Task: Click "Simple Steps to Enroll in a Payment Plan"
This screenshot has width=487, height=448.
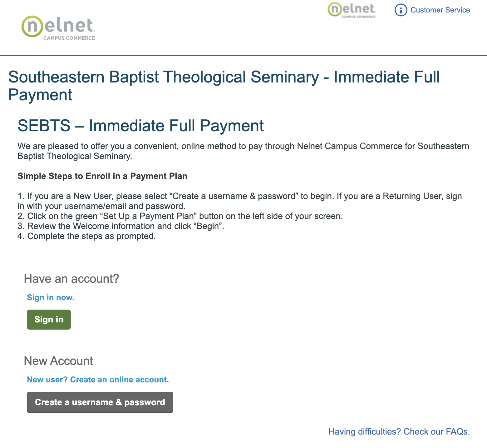Action: tap(102, 176)
